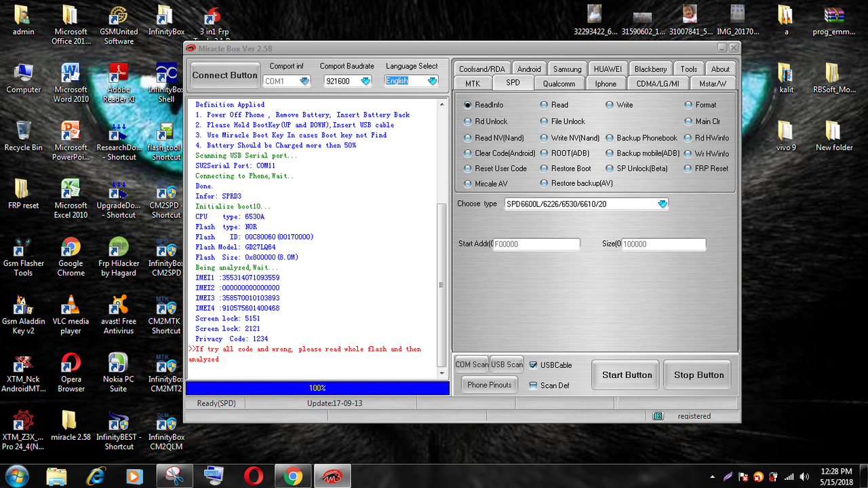Select the Read NV(Nand) radio option
The width and height of the screenshot is (868, 488).
tap(468, 138)
